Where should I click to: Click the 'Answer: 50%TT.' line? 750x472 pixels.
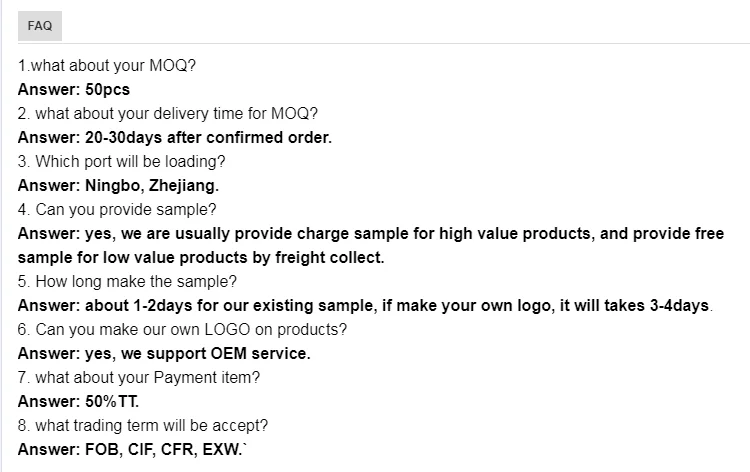pos(78,402)
